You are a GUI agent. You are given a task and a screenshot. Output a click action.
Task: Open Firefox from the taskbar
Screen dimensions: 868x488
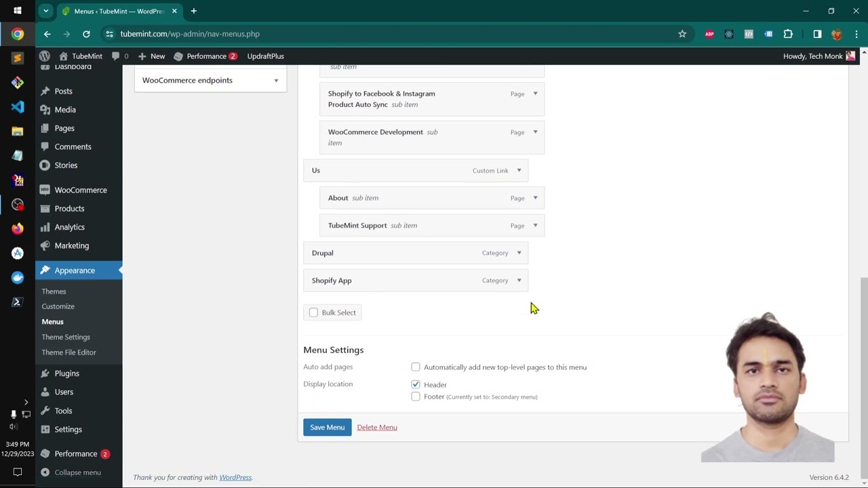point(18,229)
